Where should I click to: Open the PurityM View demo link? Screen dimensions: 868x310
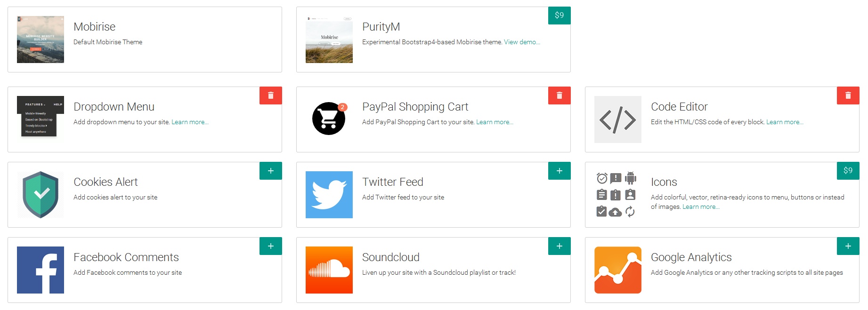[x=522, y=42]
